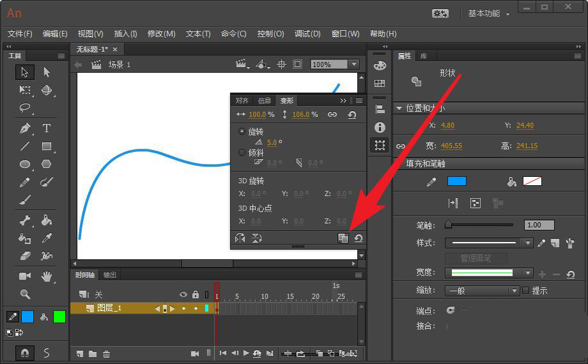Select the Oval tool
Screen dimensions: 588x364
tap(25, 164)
